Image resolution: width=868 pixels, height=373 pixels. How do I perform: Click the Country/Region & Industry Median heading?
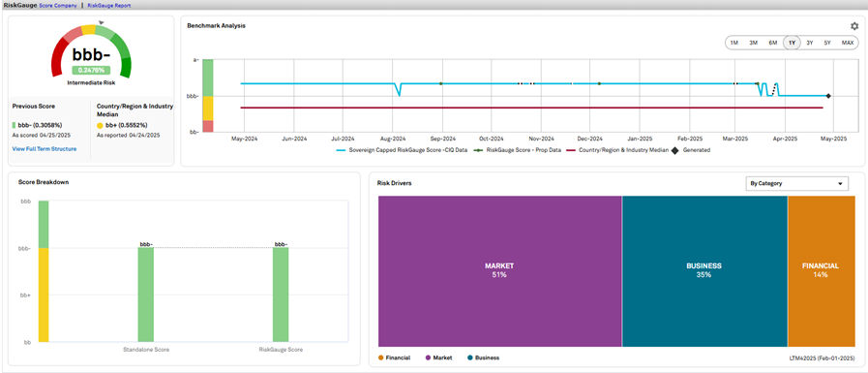pyautogui.click(x=135, y=109)
